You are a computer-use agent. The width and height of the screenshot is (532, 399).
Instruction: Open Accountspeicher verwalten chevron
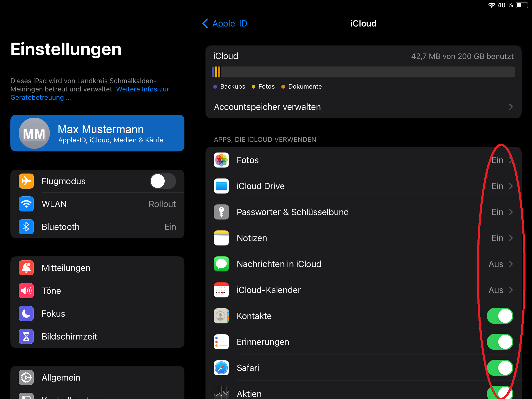[x=510, y=107]
